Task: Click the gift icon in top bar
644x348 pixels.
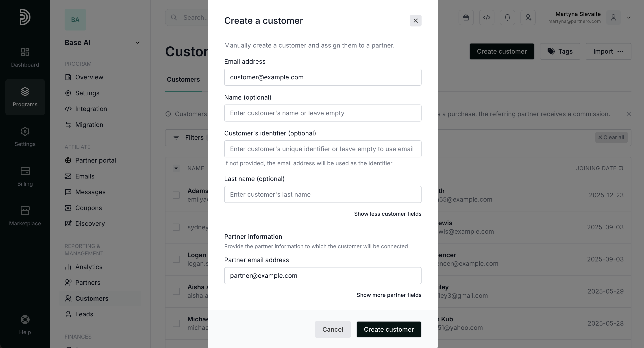Action: [x=466, y=17]
